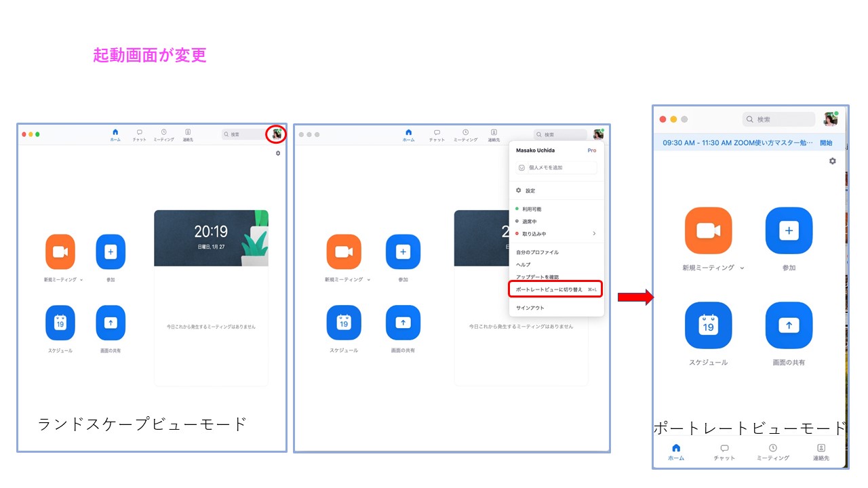Click 画面の共有 icon in the middle window

403,323
